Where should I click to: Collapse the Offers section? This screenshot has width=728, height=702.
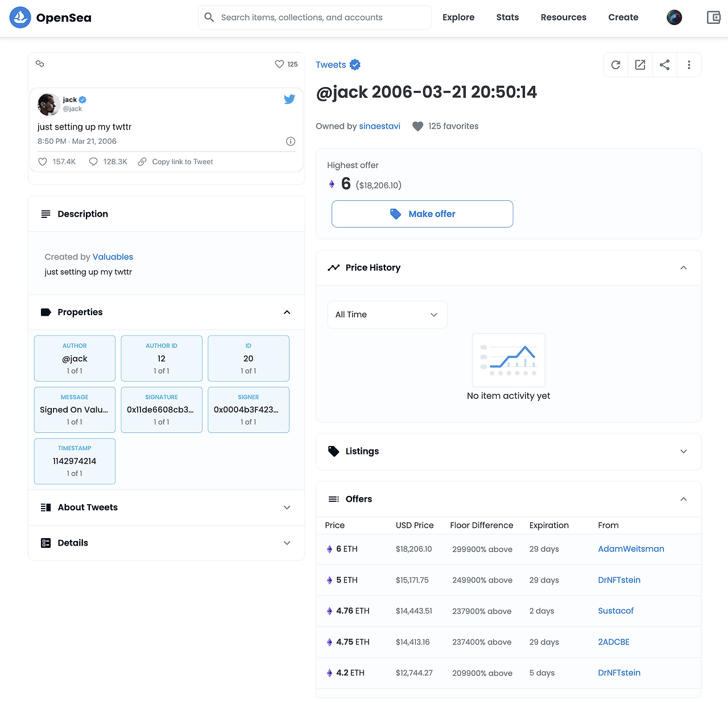(x=684, y=499)
